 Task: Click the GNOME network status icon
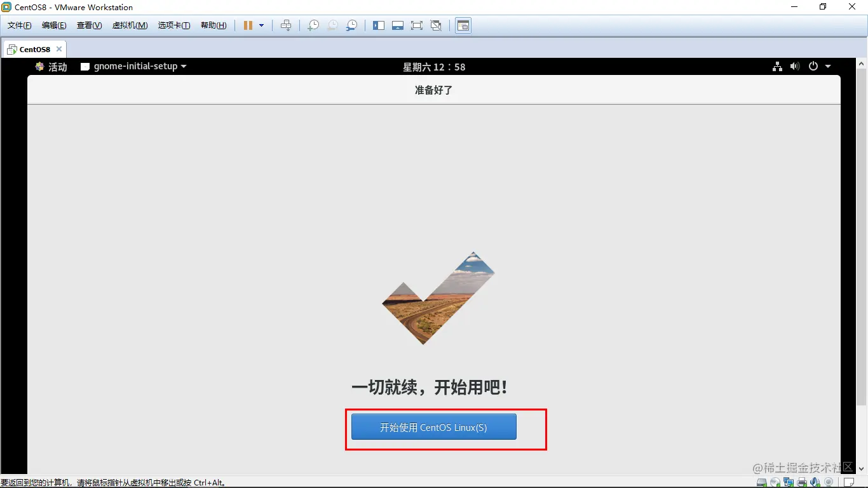777,66
